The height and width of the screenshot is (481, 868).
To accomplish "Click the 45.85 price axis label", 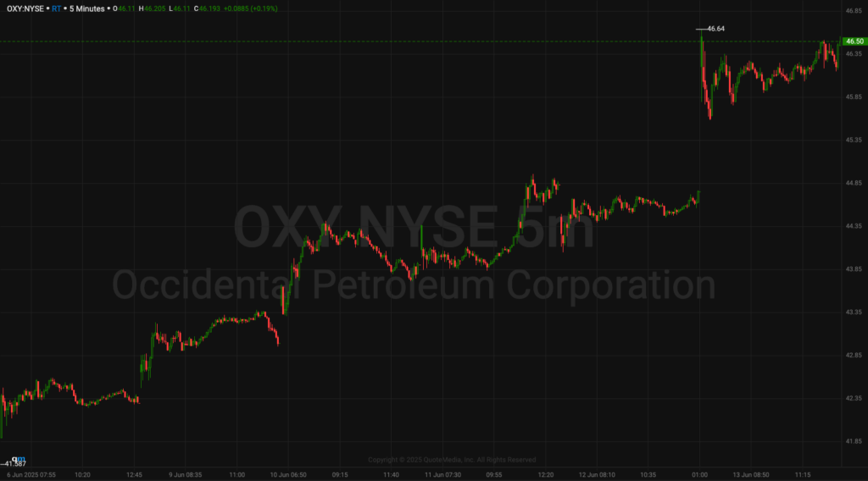I will point(854,97).
